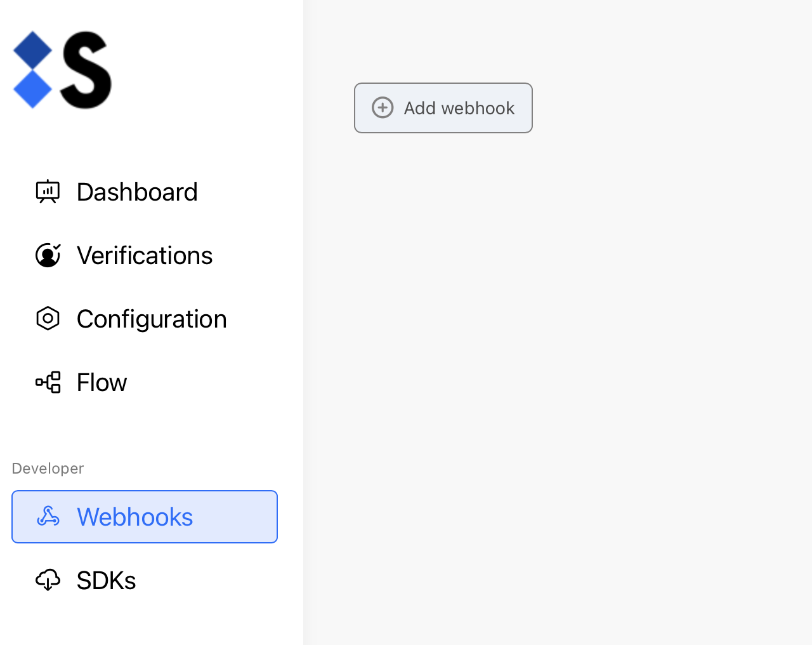
Task: Click the SDKs cloud download icon
Action: pos(48,580)
